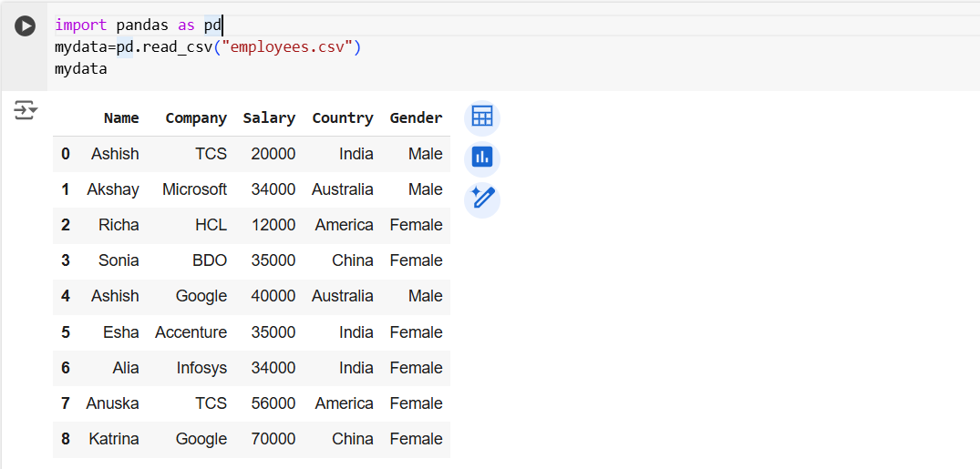This screenshot has height=469, width=980.
Task: Place cursor in the import pandas line
Action: (x=137, y=25)
